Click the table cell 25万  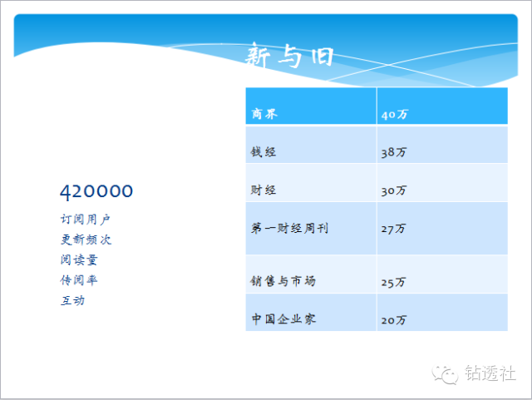442,274
